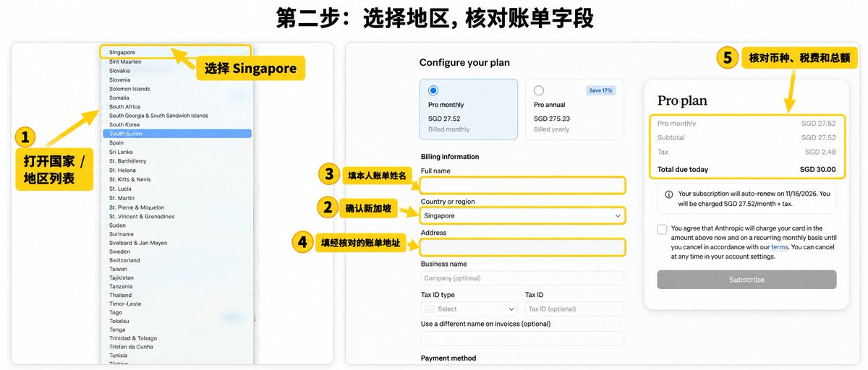Click the different invoice name field

click(x=522, y=338)
